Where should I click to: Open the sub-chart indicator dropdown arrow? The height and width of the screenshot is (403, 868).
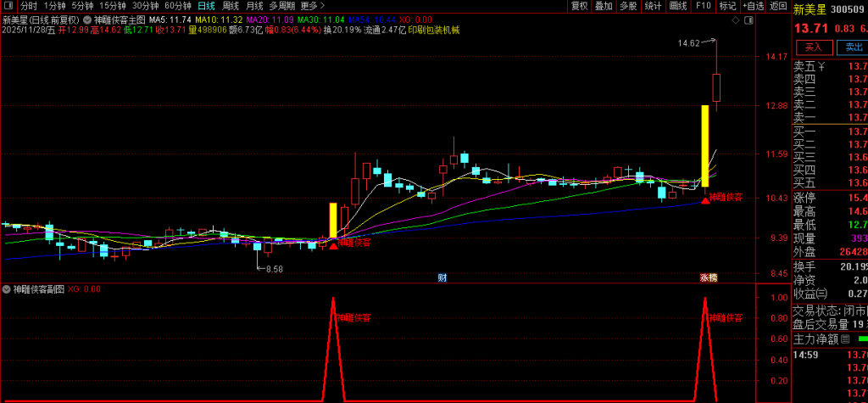click(8, 288)
